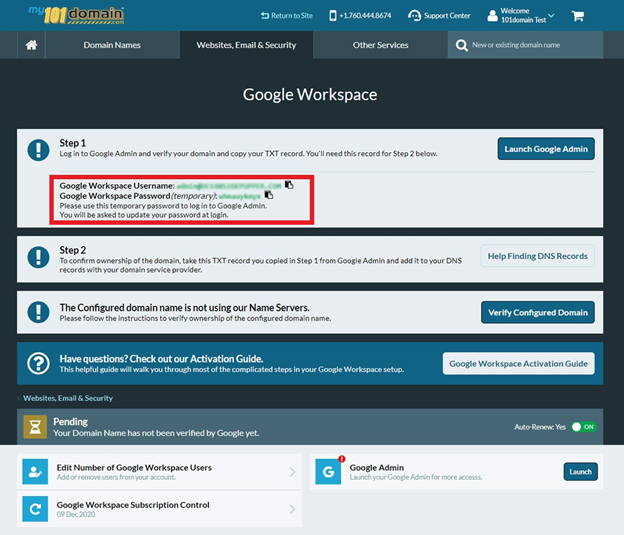Select the Other Services tab
Viewport: 624px width, 535px height.
click(380, 45)
